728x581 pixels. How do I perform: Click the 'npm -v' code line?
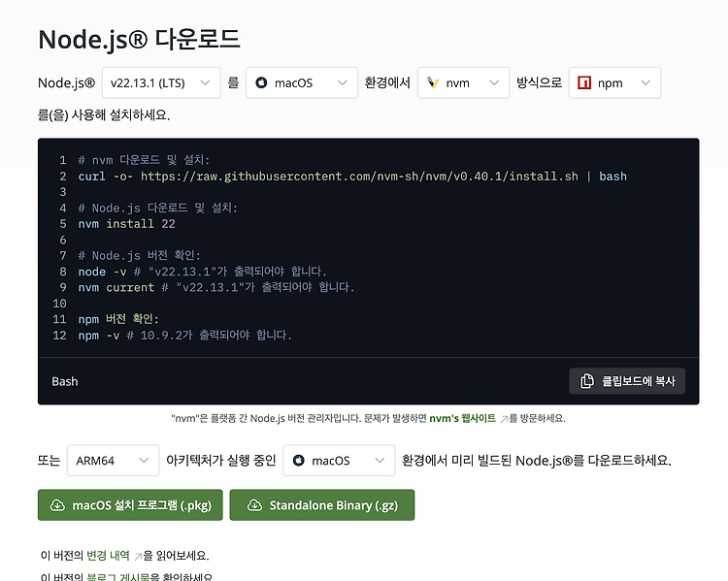tap(185, 335)
